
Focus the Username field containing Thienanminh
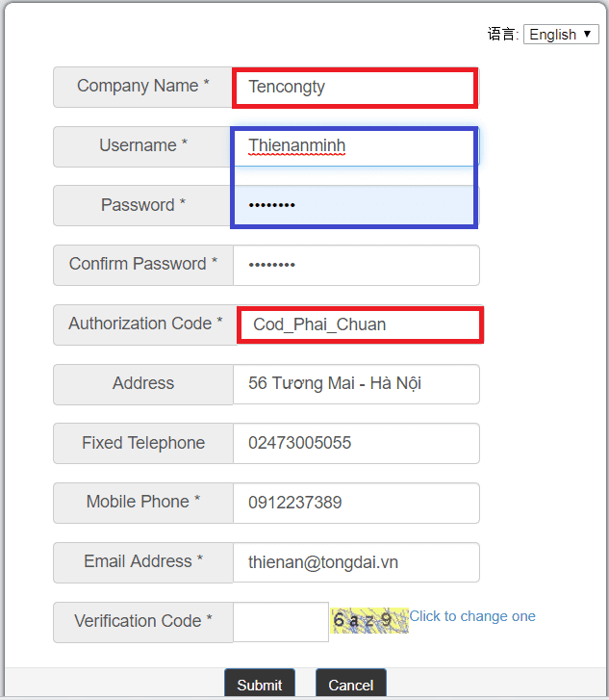click(x=354, y=146)
